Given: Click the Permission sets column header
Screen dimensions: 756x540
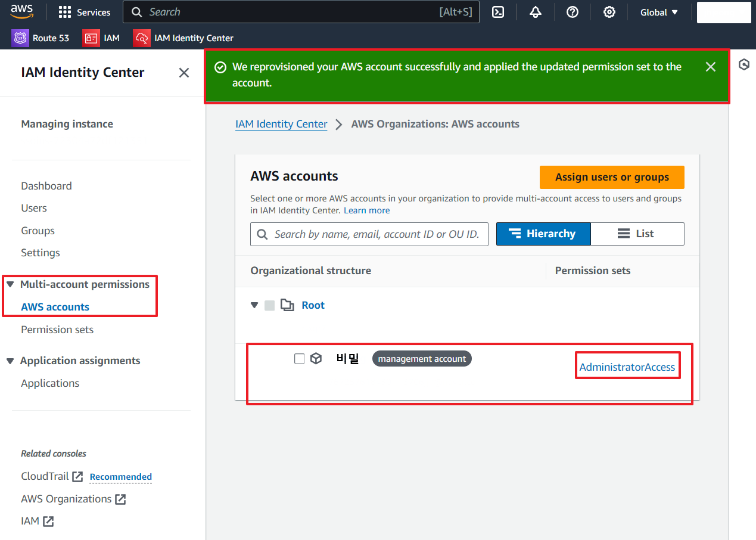Looking at the screenshot, I should pyautogui.click(x=593, y=271).
